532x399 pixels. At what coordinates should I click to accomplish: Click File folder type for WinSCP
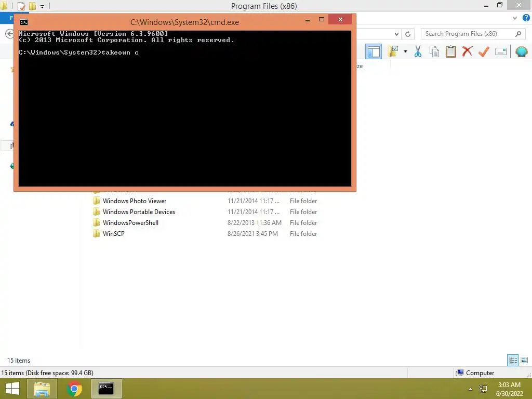click(x=303, y=233)
